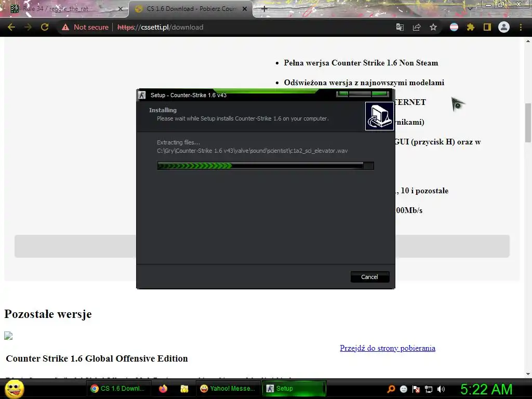This screenshot has height=399, width=532.
Task: Open the Chrome profile avatar
Action: (504, 27)
